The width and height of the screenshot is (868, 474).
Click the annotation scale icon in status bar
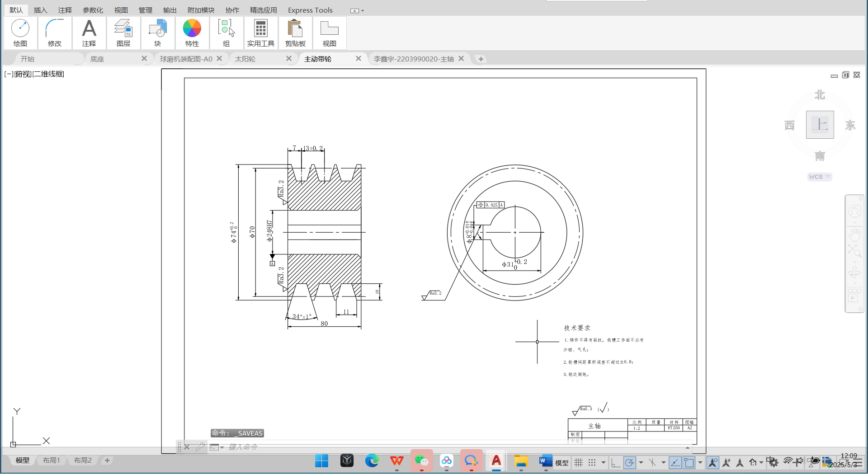[x=740, y=462]
